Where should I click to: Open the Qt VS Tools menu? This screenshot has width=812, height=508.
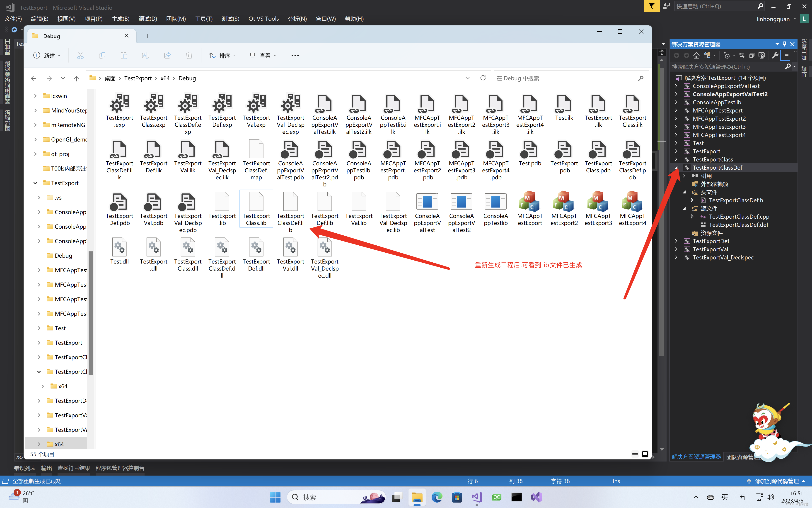(263, 19)
